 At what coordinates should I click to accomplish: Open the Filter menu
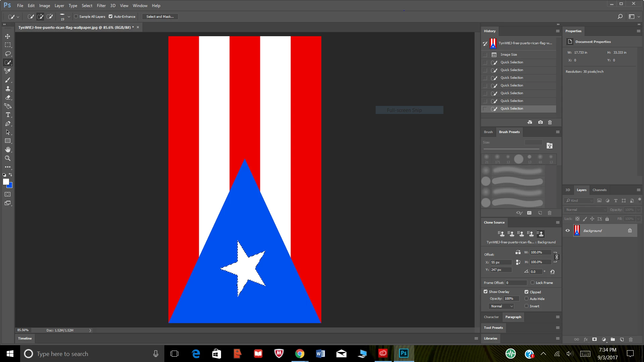coord(101,5)
